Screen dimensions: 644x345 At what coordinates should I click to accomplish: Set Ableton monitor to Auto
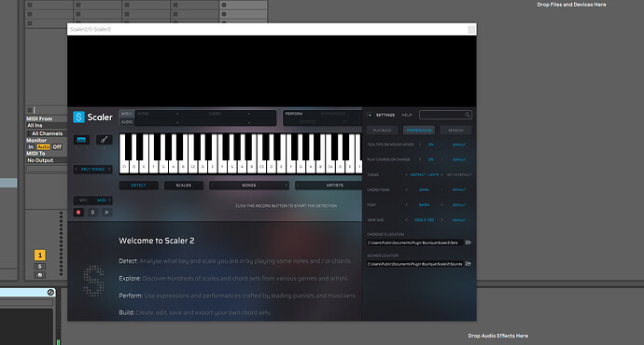click(x=43, y=147)
